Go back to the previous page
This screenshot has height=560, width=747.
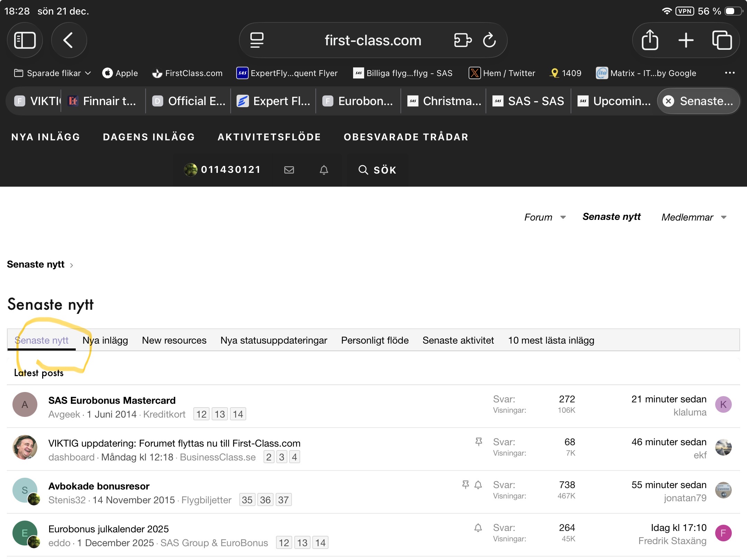click(x=68, y=40)
